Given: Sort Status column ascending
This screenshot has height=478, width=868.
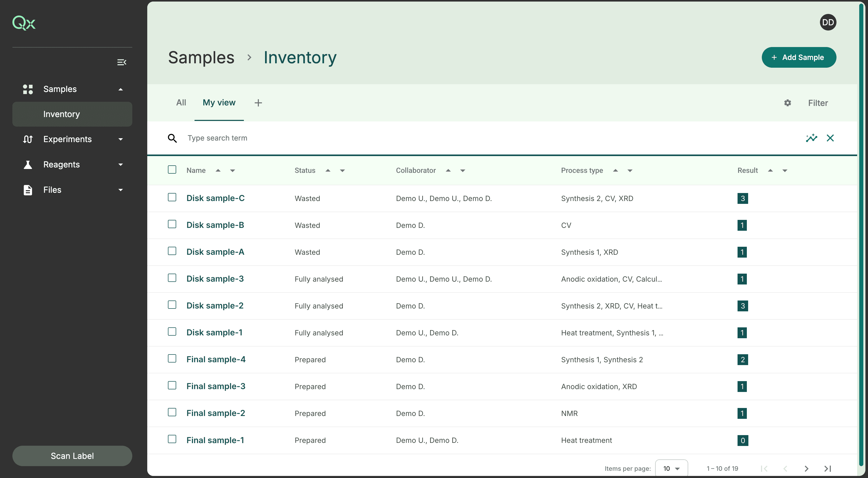Looking at the screenshot, I should [x=328, y=170].
